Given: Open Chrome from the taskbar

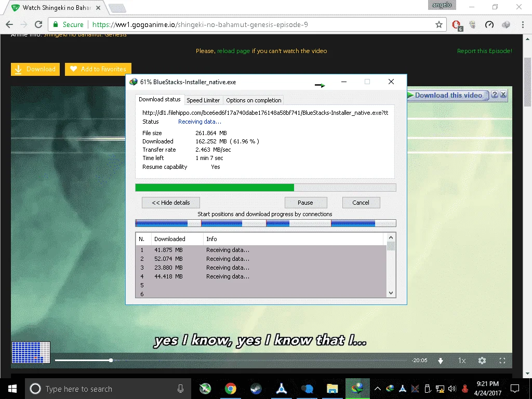Looking at the screenshot, I should (230, 389).
